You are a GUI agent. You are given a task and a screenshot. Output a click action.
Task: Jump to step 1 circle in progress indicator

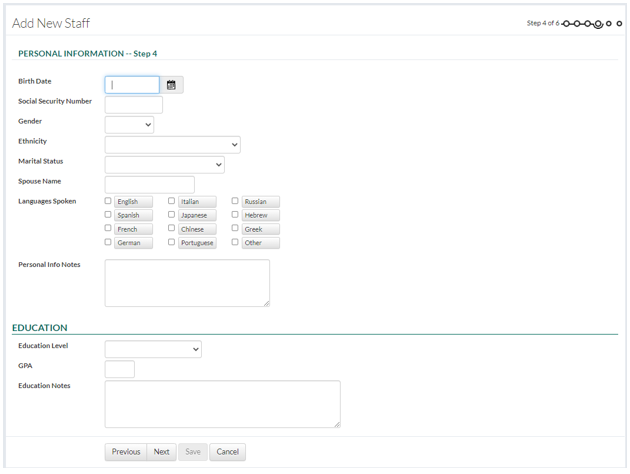tap(566, 24)
